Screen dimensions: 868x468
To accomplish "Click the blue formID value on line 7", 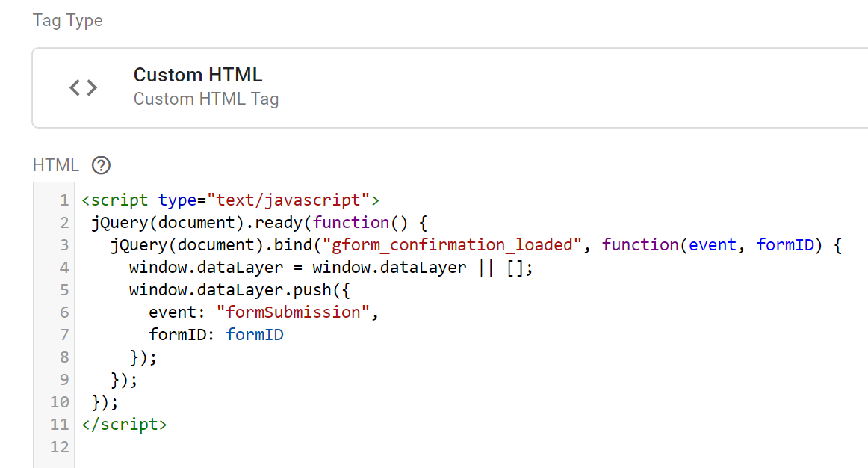I will [x=255, y=335].
